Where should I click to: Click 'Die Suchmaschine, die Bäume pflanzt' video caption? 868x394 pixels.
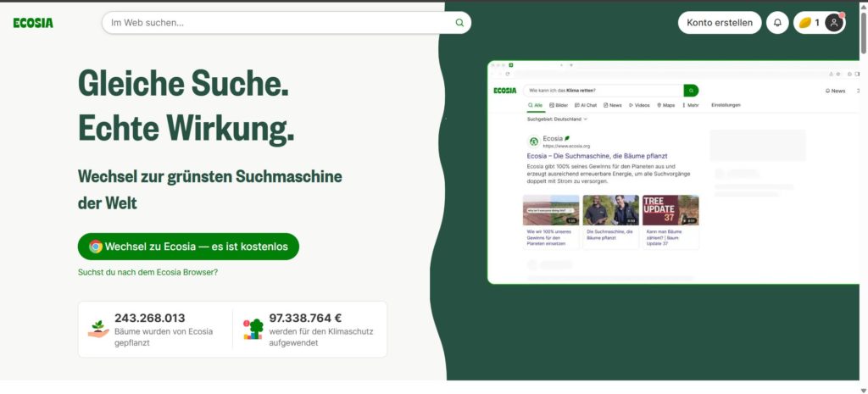coord(609,235)
